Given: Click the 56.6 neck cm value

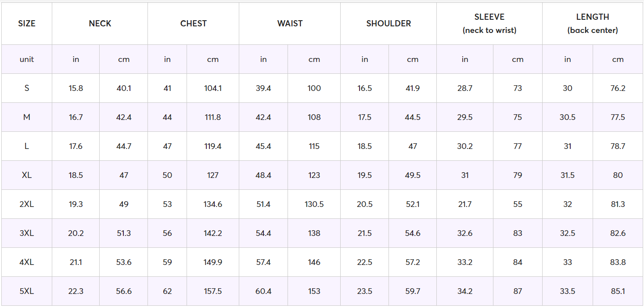Looking at the screenshot, I should click(x=124, y=291).
